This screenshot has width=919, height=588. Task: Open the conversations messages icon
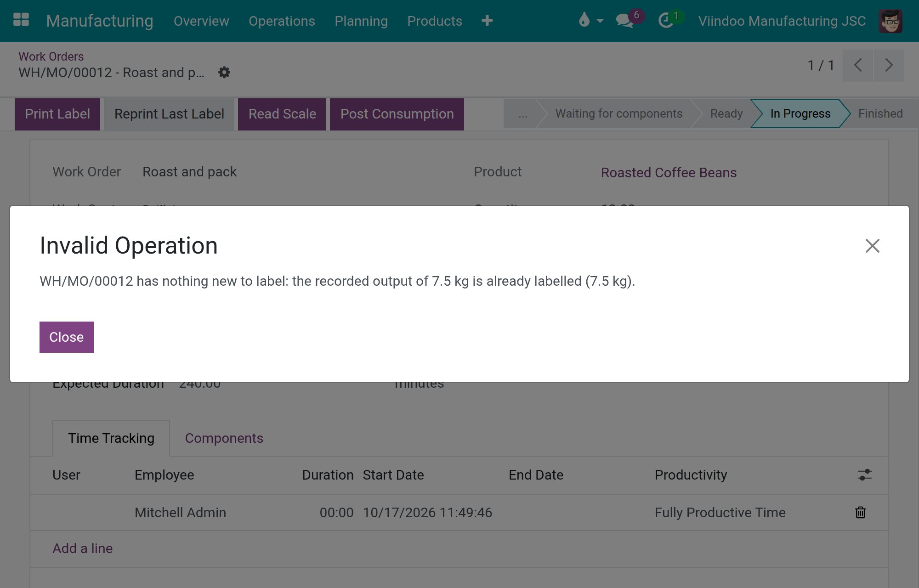point(625,21)
